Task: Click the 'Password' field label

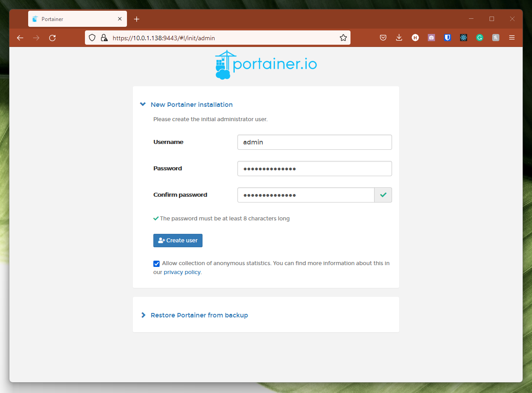Action: point(168,168)
